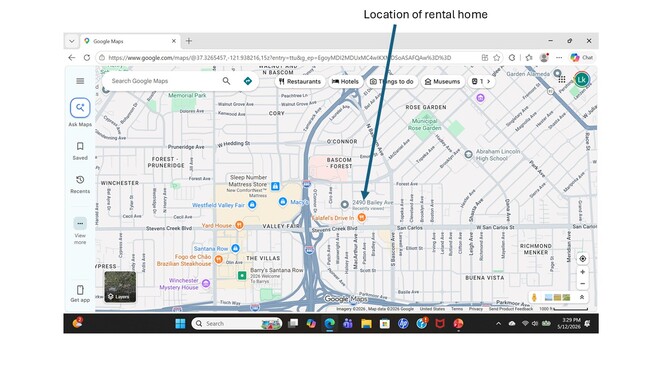This screenshot has height=366, width=650.
Task: Open the tab list dropdown arrow
Action: [x=72, y=41]
